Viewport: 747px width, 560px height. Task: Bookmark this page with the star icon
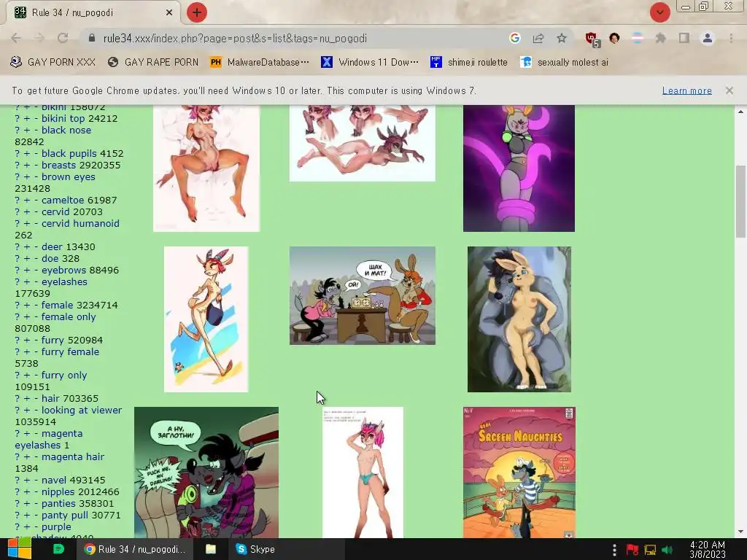tap(562, 38)
